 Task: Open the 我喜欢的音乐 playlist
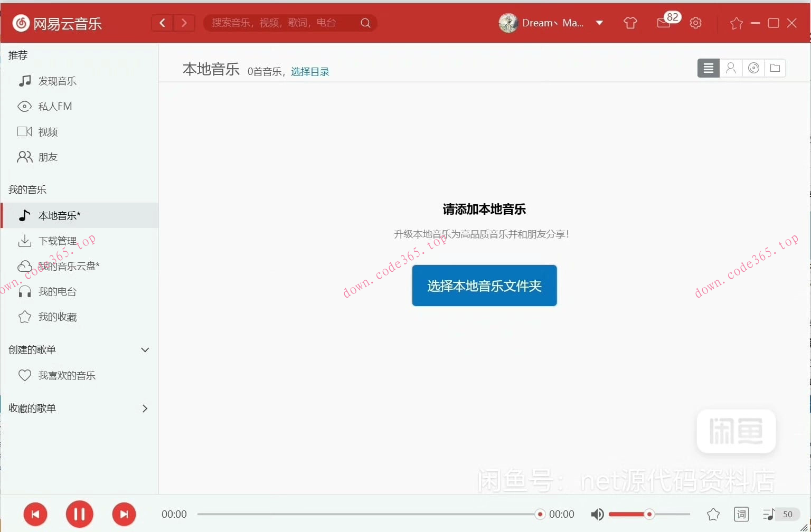pyautogui.click(x=67, y=375)
